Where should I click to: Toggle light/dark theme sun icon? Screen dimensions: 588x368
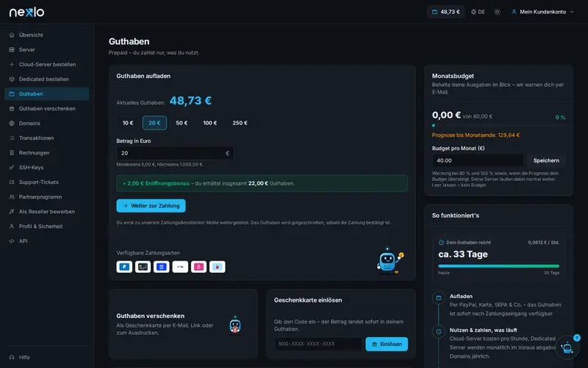pyautogui.click(x=498, y=12)
